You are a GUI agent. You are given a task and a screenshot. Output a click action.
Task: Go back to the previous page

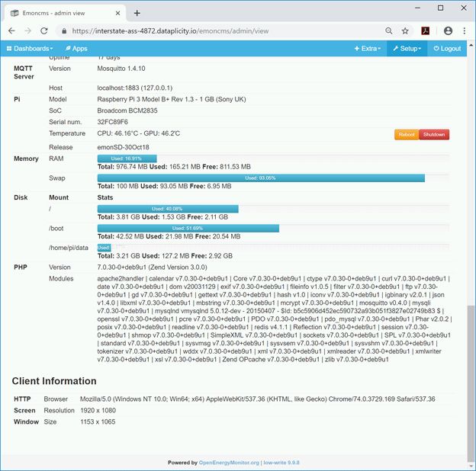click(11, 31)
